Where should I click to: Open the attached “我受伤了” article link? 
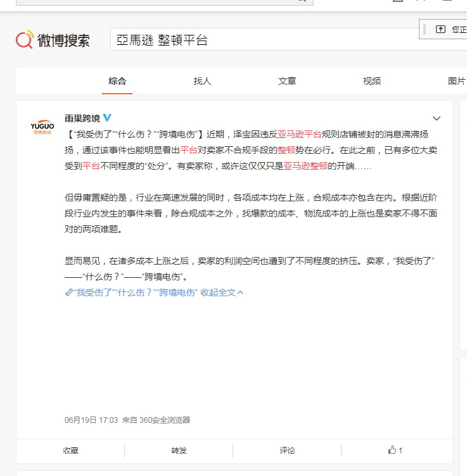pyautogui.click(x=131, y=292)
